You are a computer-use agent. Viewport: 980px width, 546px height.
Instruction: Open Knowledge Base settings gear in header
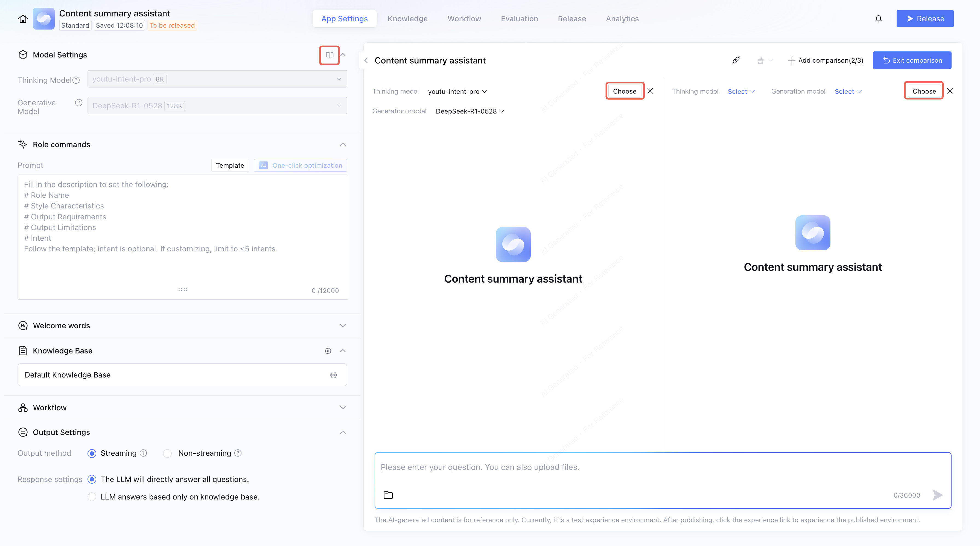point(328,351)
